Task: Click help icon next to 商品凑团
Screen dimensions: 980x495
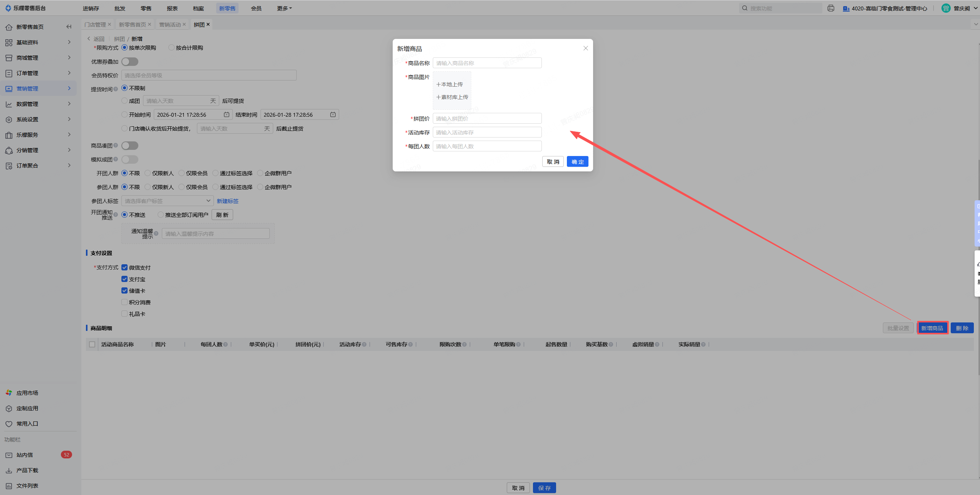Action: pos(116,145)
